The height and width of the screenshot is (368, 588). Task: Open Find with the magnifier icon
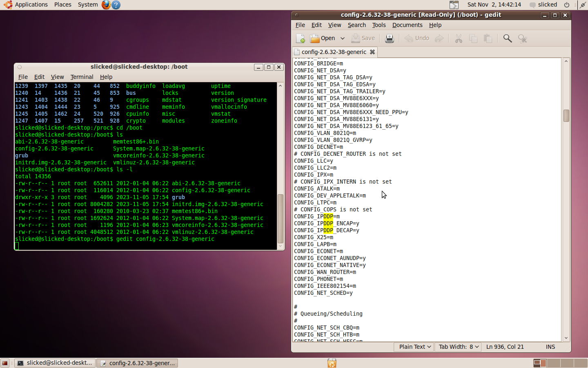(508, 38)
